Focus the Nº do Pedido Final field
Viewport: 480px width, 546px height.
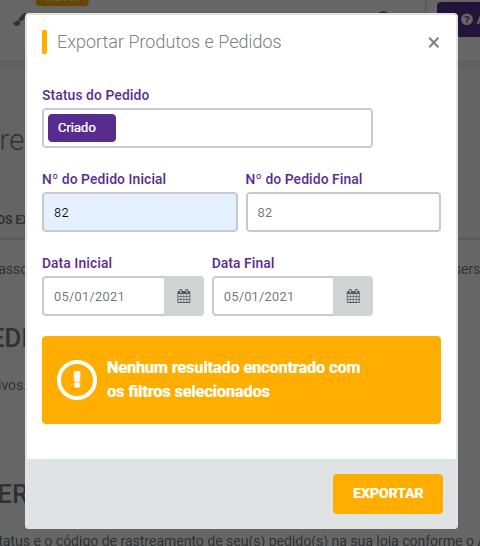coord(343,212)
